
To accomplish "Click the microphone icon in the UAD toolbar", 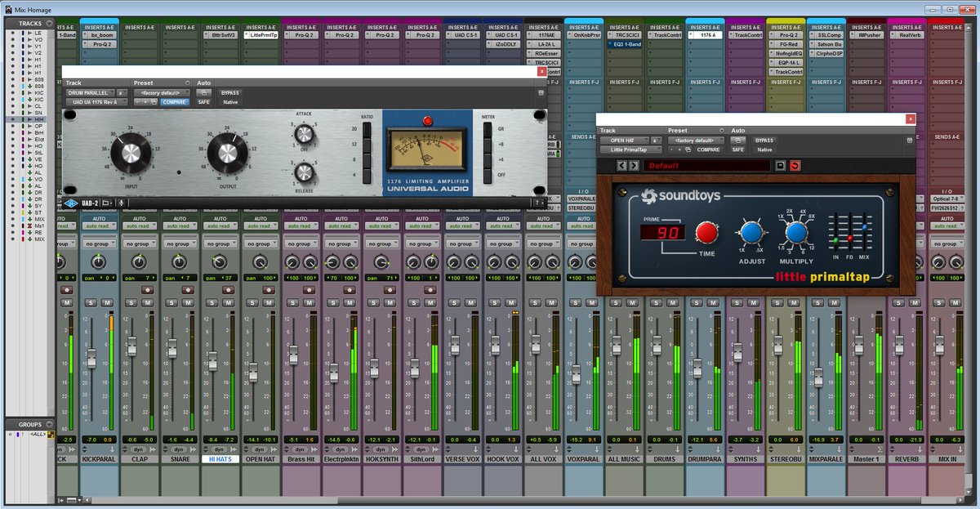I will coord(121,203).
